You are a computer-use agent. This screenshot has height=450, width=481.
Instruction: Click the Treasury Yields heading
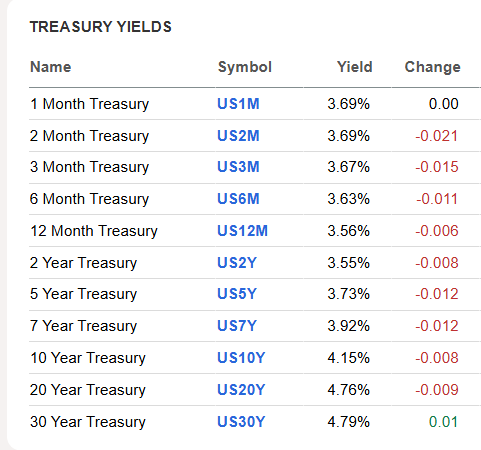[x=101, y=27]
